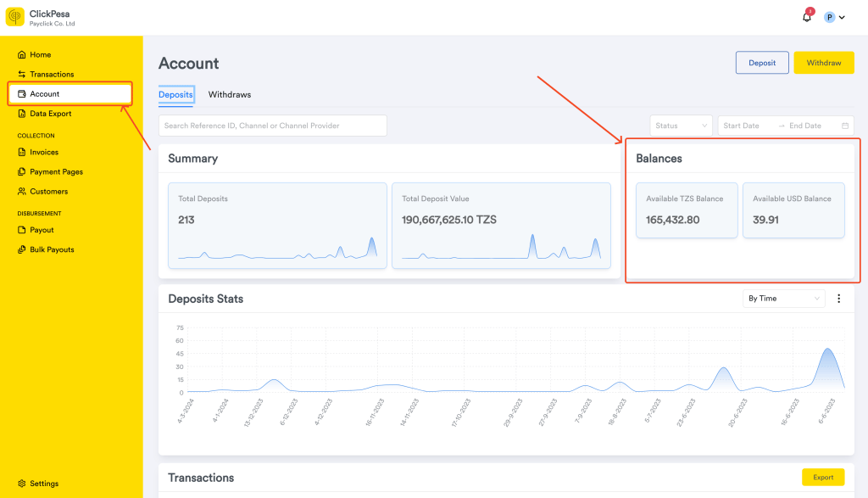Open the Deposits Stats three-dot menu
868x498 pixels.
[838, 299]
